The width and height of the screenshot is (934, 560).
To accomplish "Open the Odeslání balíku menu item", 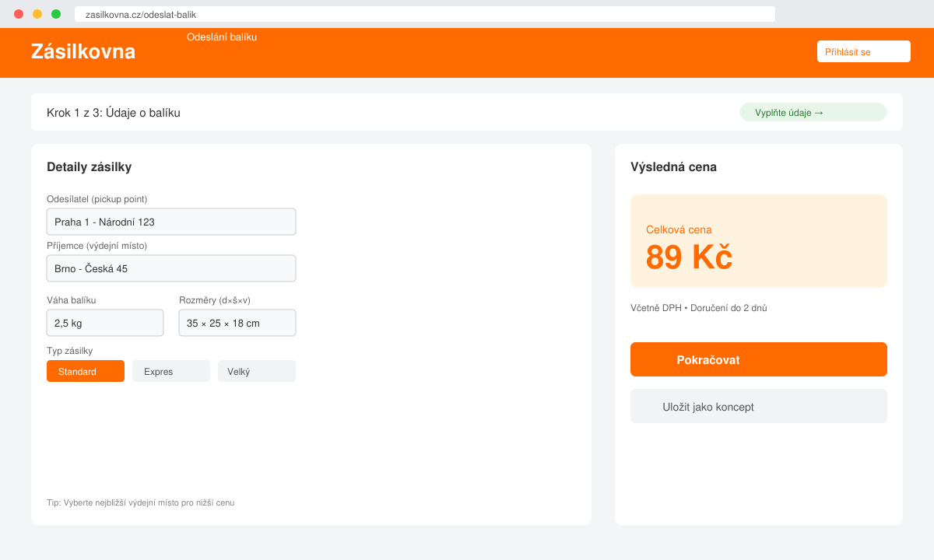I will point(222,37).
